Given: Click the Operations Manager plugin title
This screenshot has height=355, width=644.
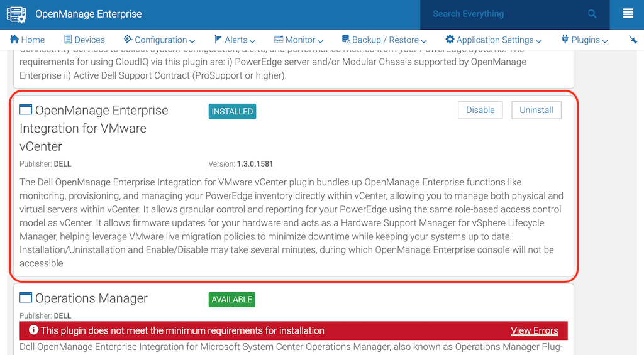Looking at the screenshot, I should tap(91, 298).
